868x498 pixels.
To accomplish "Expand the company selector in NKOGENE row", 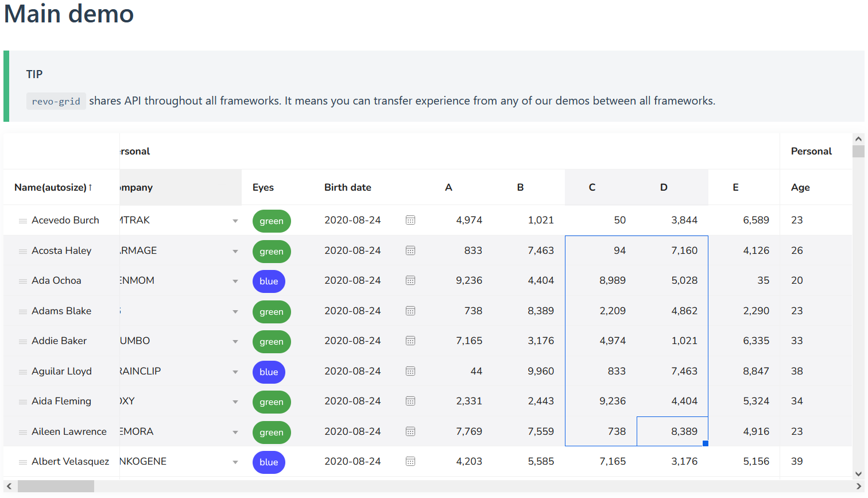I will [235, 462].
